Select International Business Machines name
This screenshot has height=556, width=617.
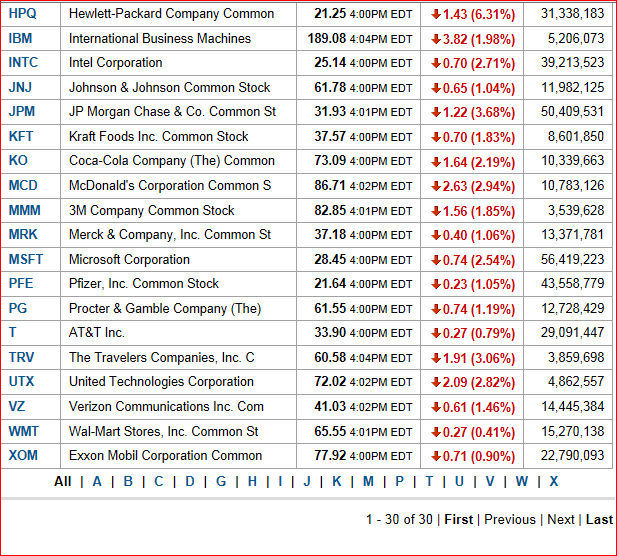click(160, 39)
